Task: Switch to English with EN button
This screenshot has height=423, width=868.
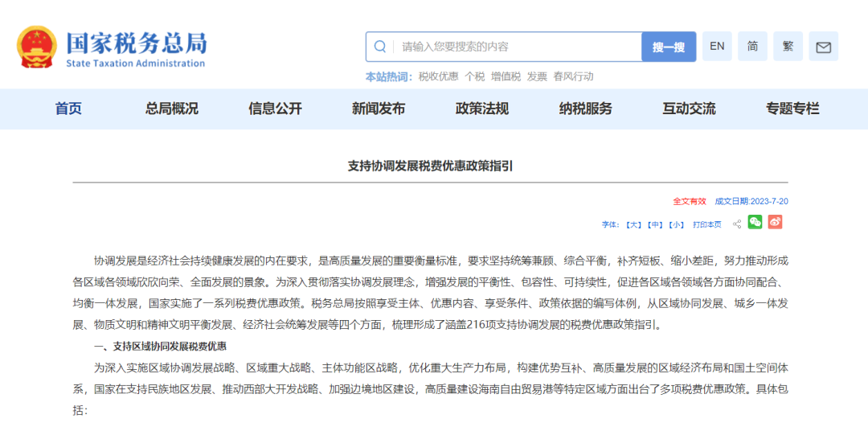Action: click(717, 47)
